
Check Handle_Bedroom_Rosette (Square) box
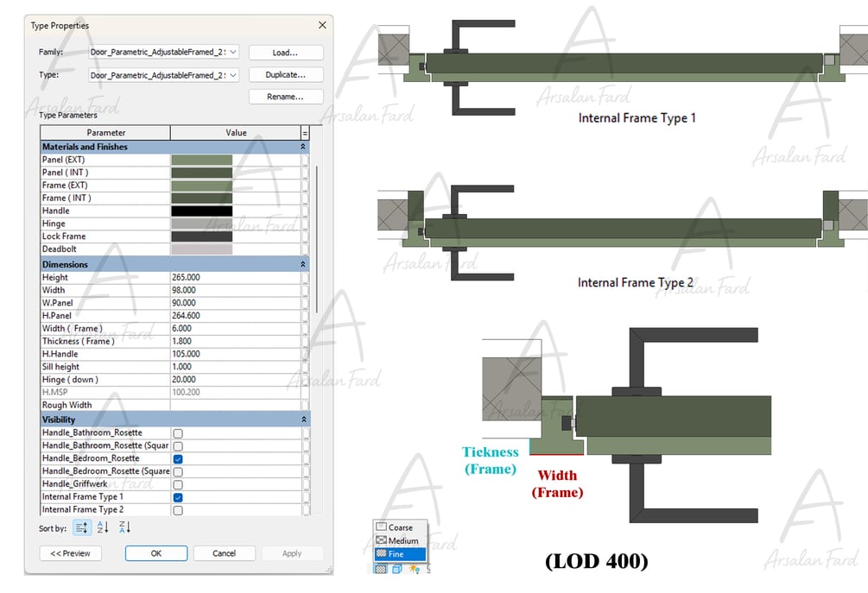178,471
